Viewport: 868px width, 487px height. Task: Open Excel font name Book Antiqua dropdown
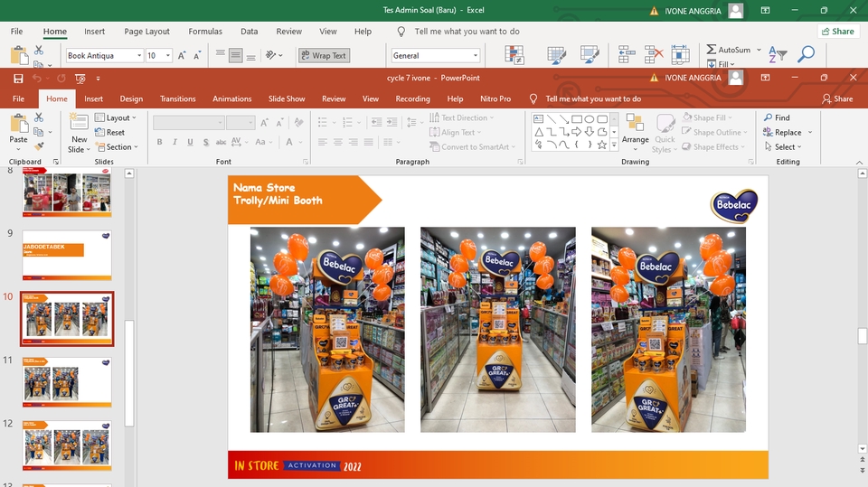click(139, 55)
